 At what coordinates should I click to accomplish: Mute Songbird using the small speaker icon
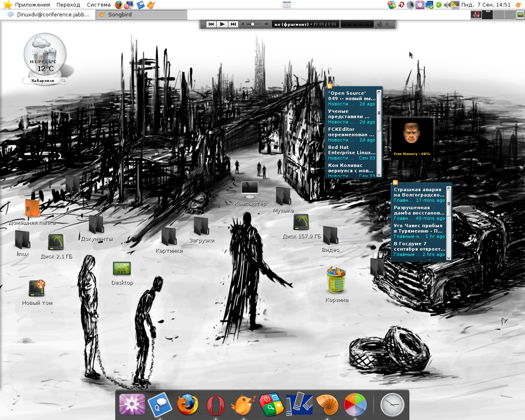243,24
